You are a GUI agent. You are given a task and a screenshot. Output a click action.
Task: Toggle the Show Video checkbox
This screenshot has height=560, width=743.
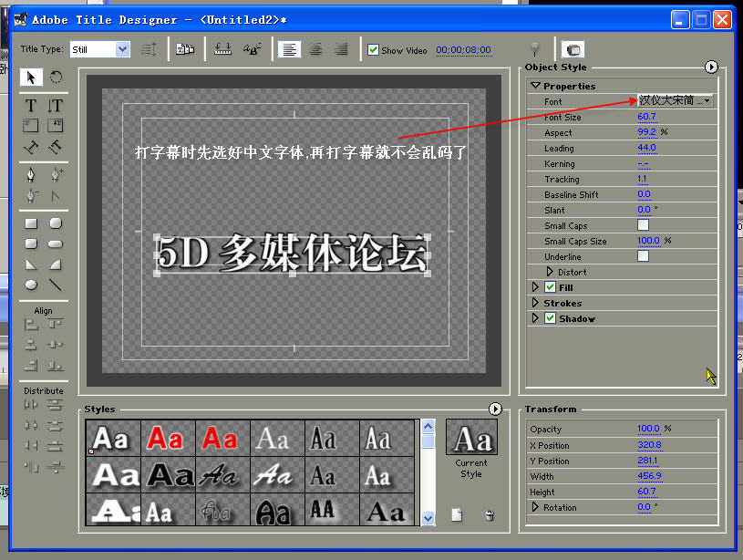pos(374,50)
